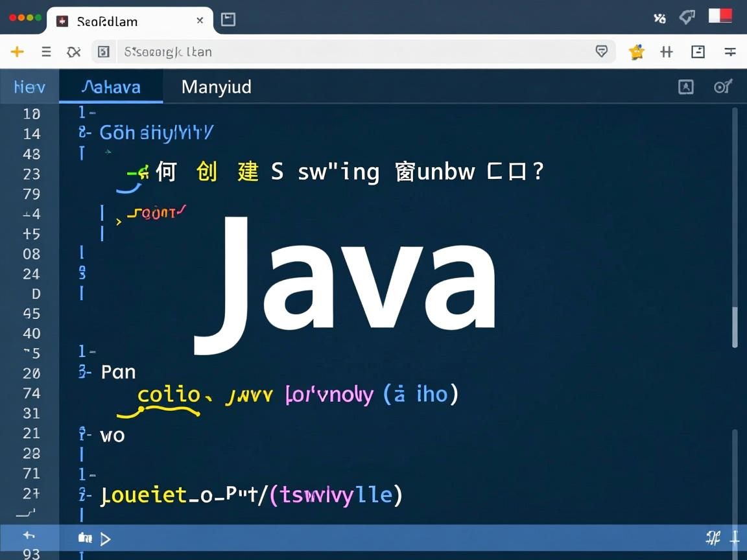Follow the underlined colio link
The width and height of the screenshot is (747, 560).
168,394
